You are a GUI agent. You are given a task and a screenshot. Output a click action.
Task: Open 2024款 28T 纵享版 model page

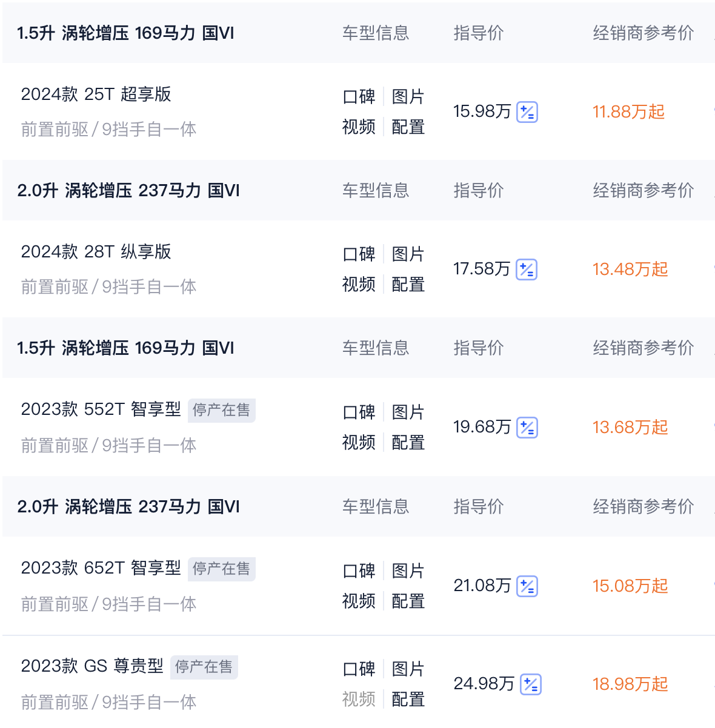pos(96,252)
